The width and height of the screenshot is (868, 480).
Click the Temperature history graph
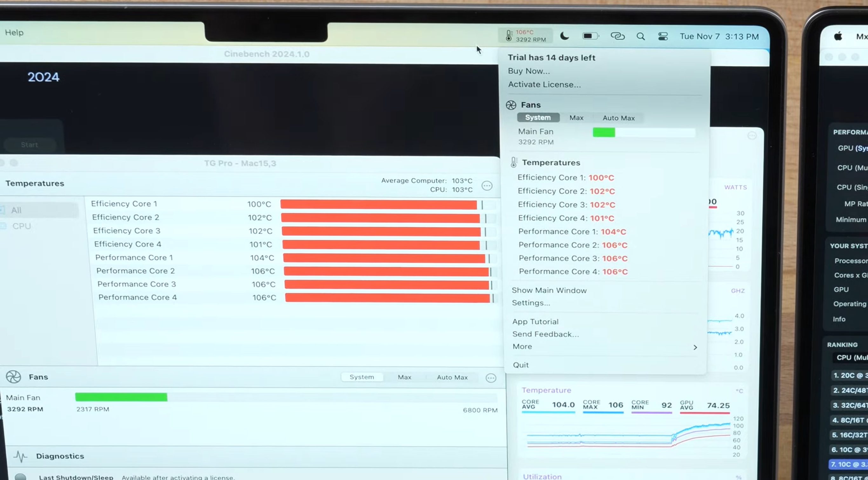point(628,436)
